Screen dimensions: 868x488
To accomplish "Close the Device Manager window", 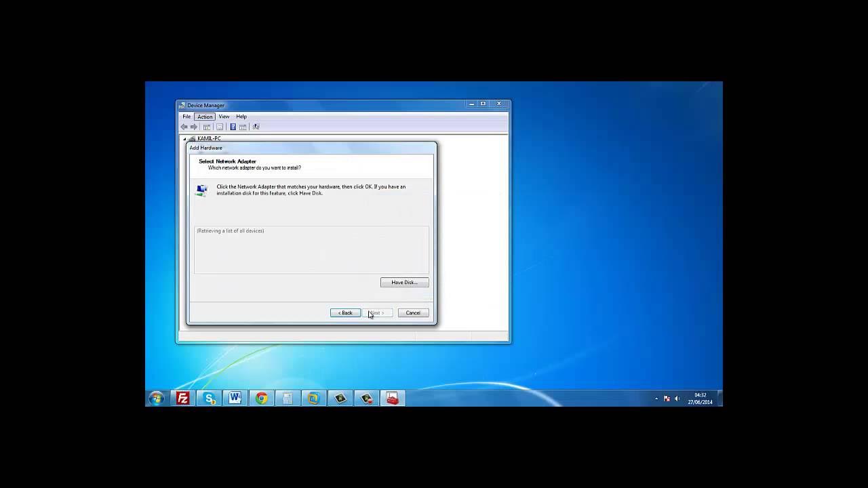I will (498, 104).
